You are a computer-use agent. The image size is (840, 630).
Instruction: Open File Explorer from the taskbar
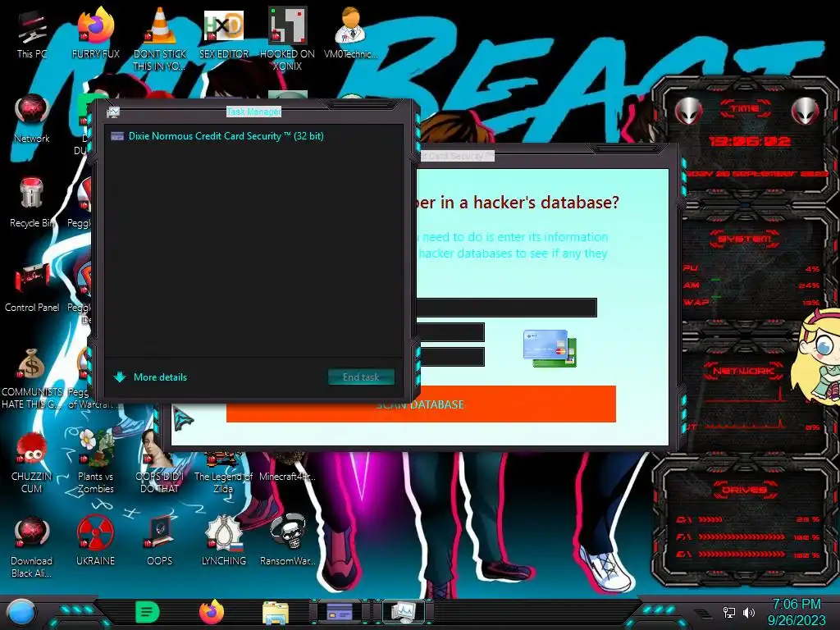pyautogui.click(x=276, y=613)
